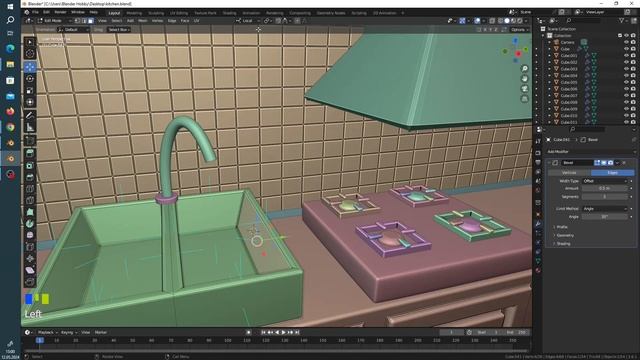Screen dimensions: 640x360
Task: Toggle Bevel modifier edit mode display
Action: [x=597, y=162]
